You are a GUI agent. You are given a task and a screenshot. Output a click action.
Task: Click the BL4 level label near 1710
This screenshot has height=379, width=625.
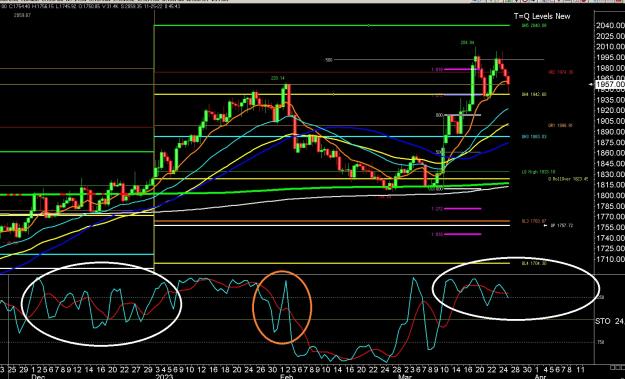coord(534,263)
